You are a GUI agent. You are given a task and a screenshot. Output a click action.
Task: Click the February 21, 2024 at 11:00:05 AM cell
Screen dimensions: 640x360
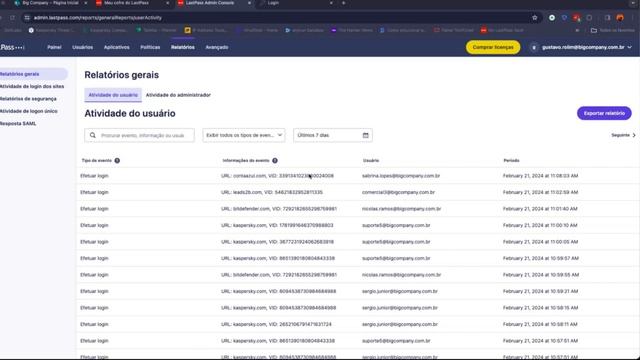click(x=540, y=242)
